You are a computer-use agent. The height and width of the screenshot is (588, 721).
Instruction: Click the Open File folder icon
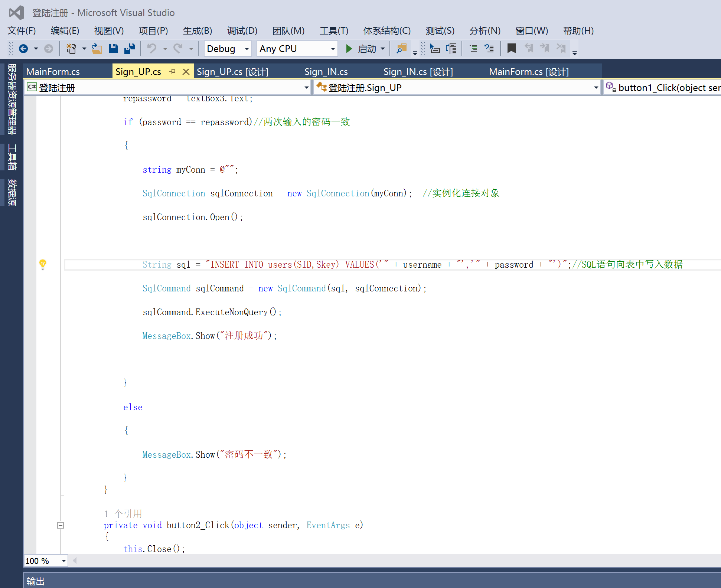[97, 49]
